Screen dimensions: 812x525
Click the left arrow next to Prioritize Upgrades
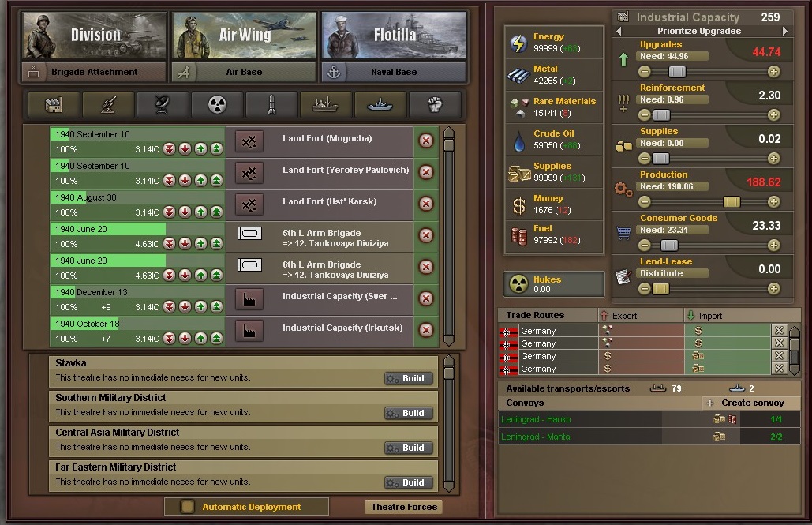point(619,31)
